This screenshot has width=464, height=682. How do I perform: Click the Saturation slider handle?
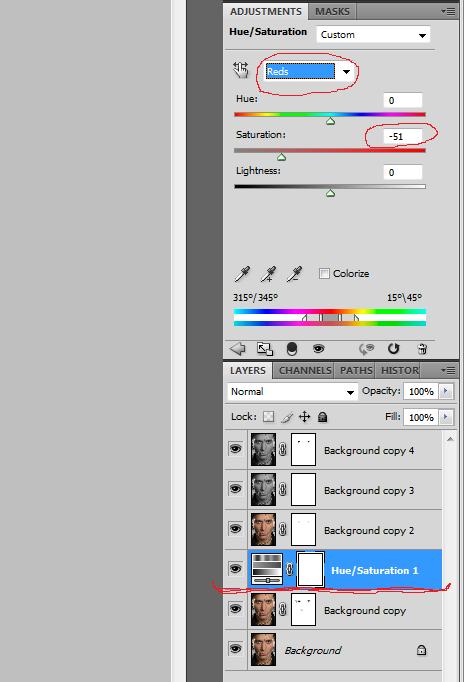[281, 157]
